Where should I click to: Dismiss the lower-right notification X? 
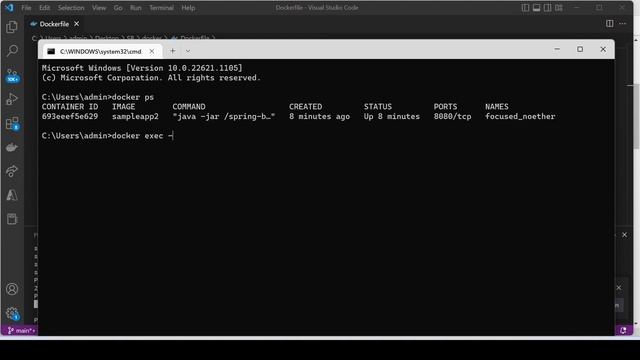click(x=619, y=288)
